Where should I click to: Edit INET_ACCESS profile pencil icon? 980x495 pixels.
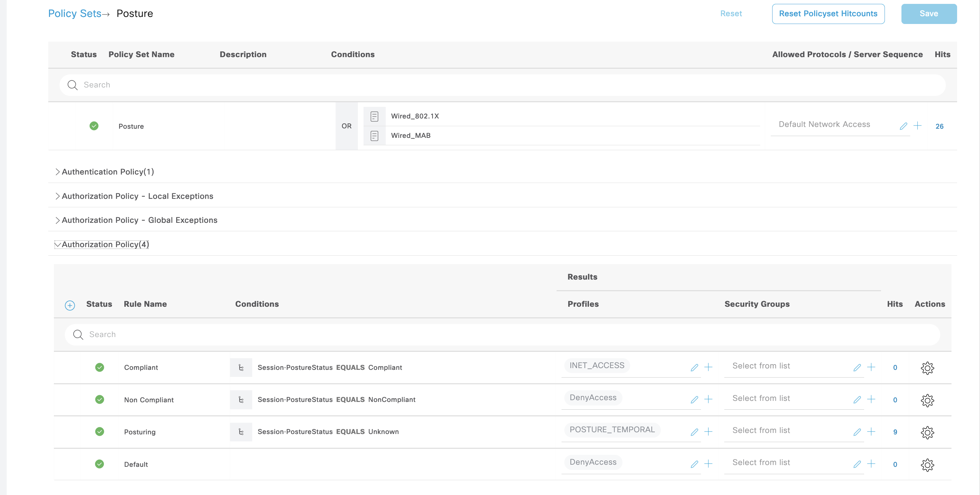pos(694,367)
